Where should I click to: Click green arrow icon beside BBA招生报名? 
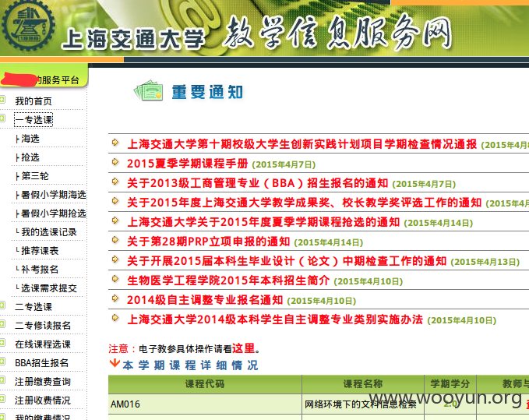pos(2,362)
